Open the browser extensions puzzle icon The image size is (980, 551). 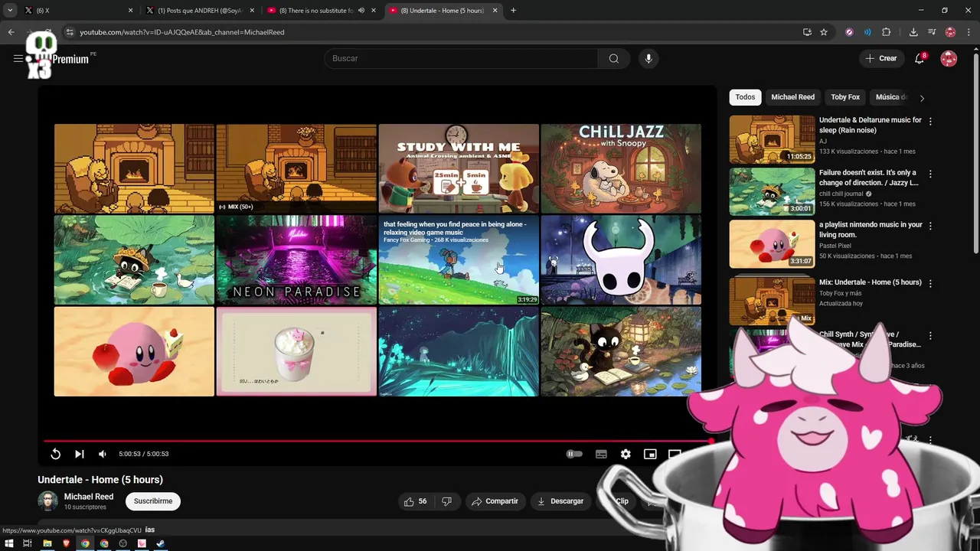click(x=887, y=32)
